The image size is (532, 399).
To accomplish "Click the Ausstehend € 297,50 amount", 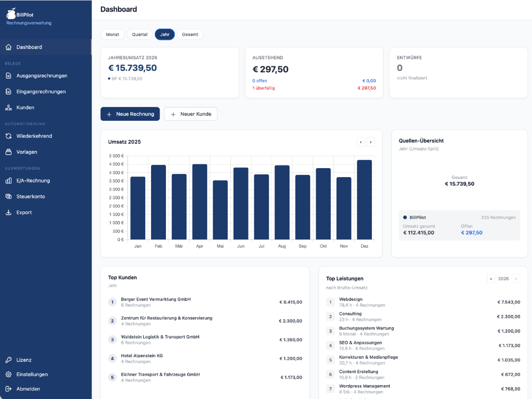I will 270,69.
